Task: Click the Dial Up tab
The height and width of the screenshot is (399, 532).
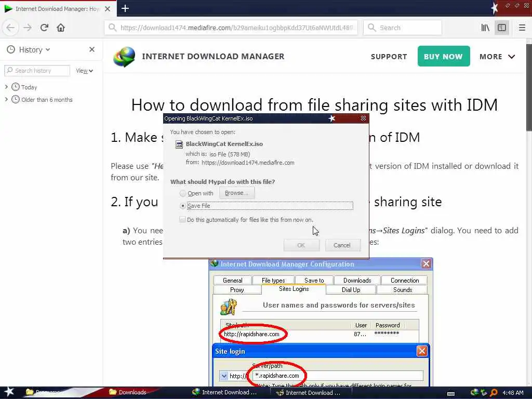Action: tap(351, 290)
